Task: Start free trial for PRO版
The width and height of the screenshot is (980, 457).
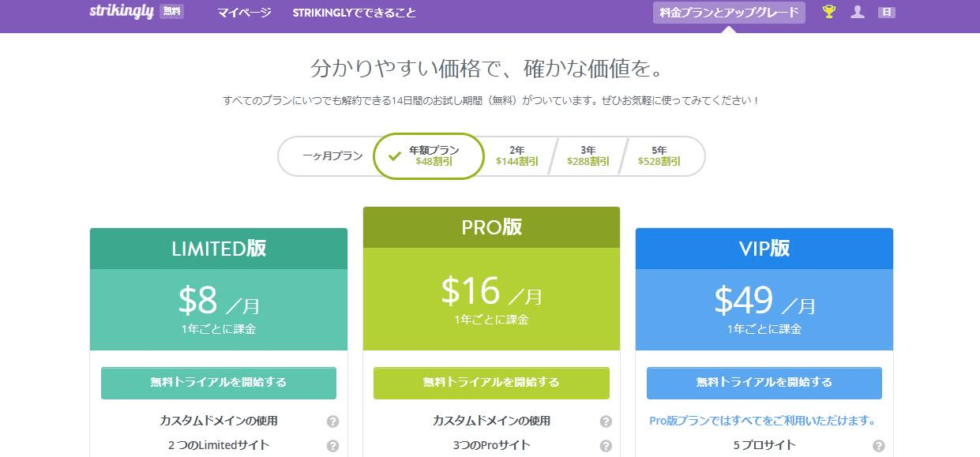Action: coord(491,383)
